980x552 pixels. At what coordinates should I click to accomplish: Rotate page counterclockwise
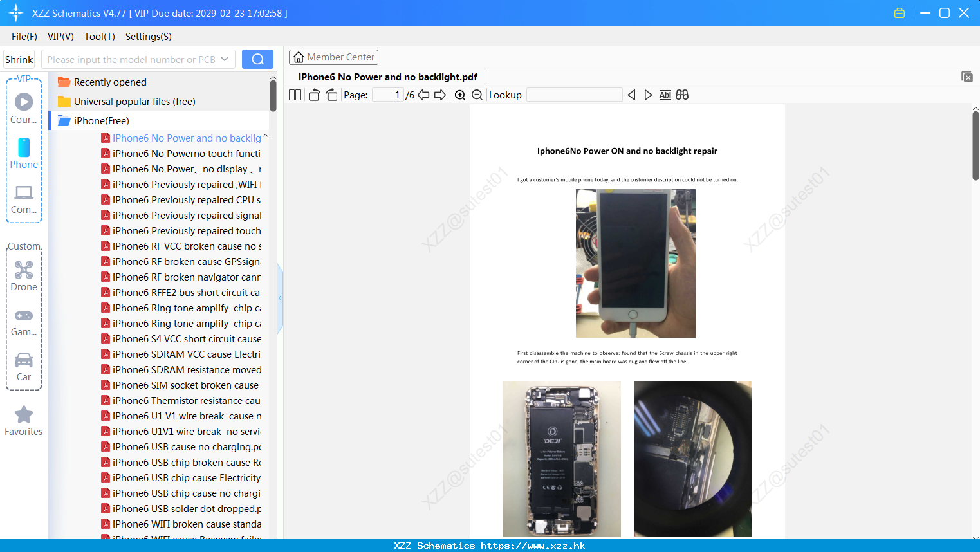pyautogui.click(x=314, y=95)
